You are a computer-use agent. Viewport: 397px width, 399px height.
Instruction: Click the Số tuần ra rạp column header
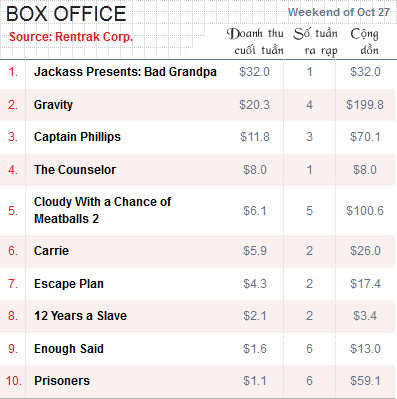[316, 42]
